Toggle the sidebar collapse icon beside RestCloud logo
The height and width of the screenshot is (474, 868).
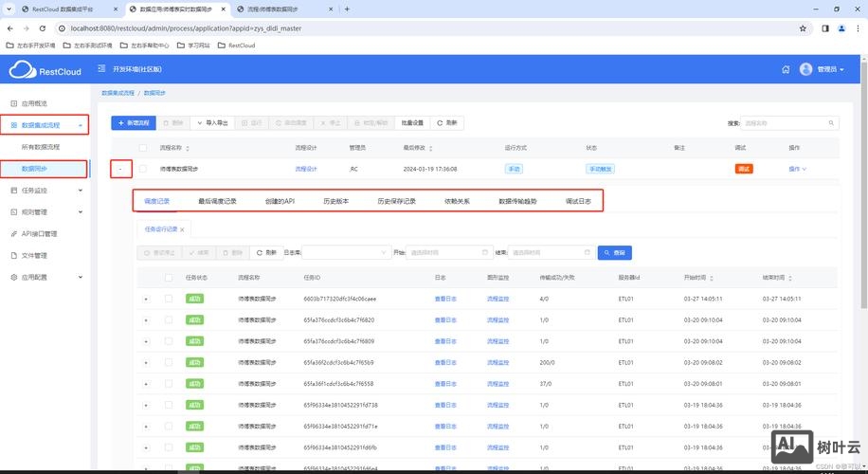point(102,69)
